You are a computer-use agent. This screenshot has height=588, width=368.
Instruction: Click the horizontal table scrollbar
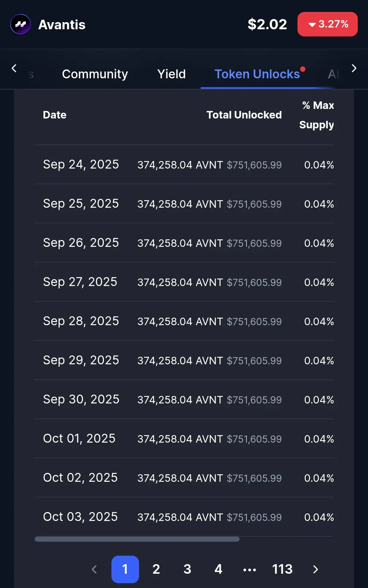point(137,539)
